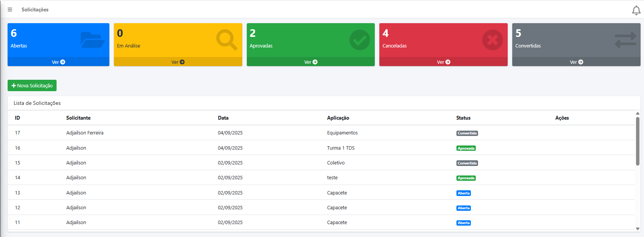644x237 pixels.
Task: Click the ID column header
Action: click(x=17, y=118)
